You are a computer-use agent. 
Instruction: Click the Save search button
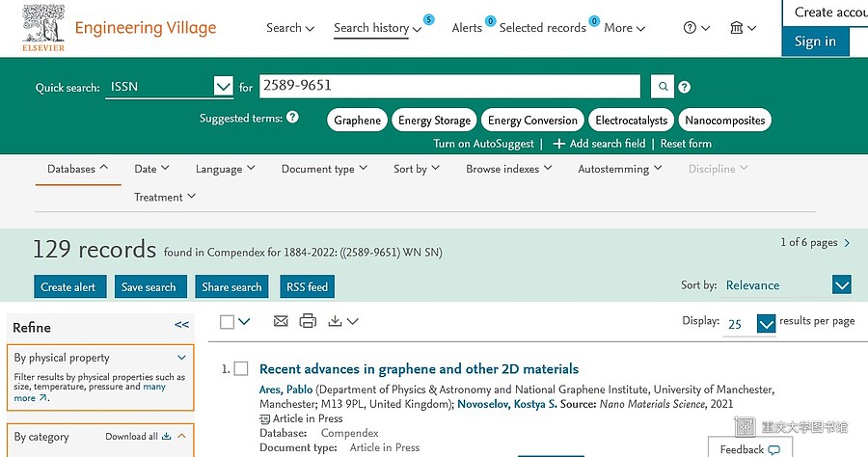pyautogui.click(x=150, y=286)
